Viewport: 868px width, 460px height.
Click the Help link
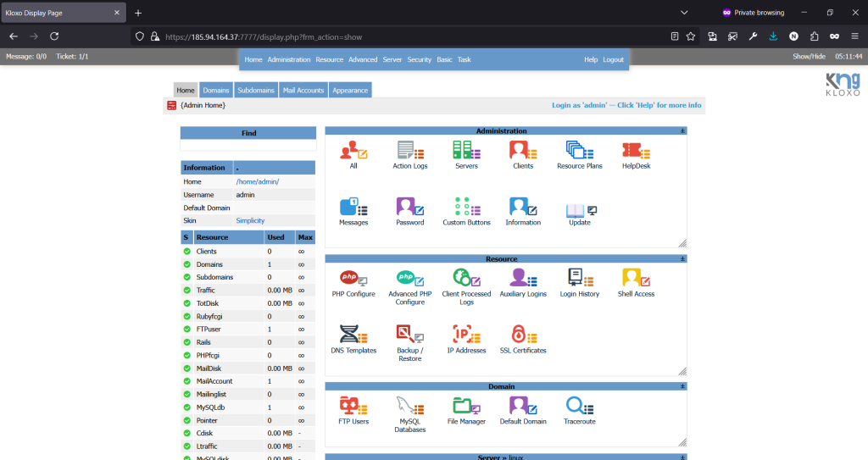[591, 59]
